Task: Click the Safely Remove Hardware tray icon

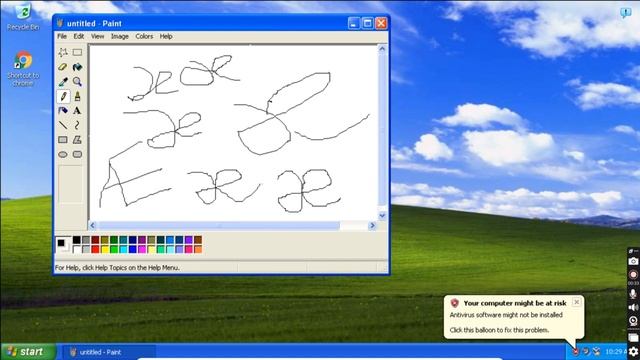Action: click(586, 351)
